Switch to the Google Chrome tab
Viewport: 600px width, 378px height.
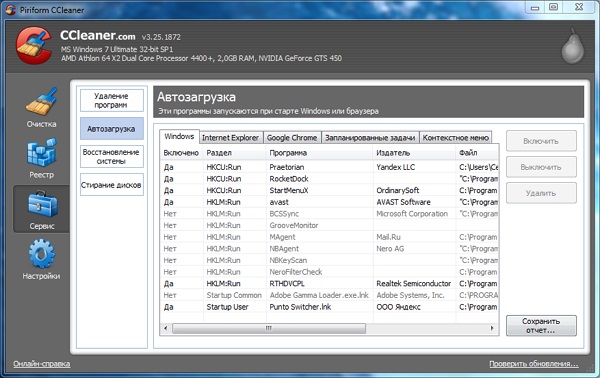click(292, 138)
